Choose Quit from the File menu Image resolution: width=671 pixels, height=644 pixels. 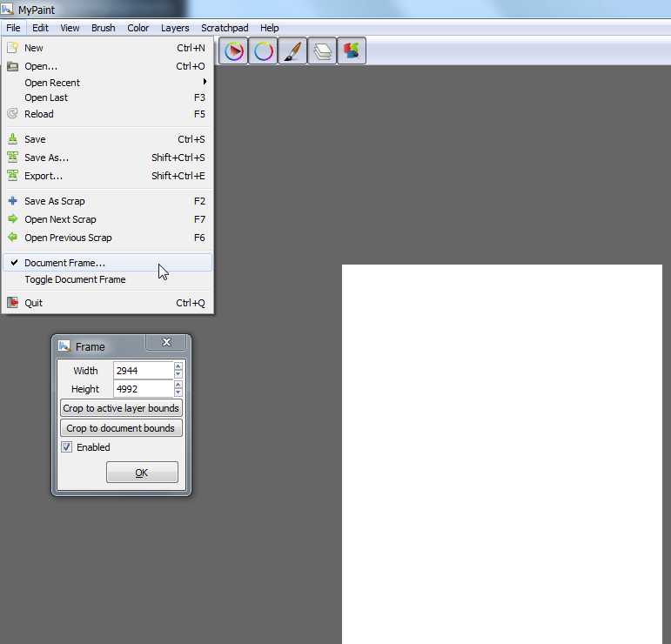click(x=107, y=303)
